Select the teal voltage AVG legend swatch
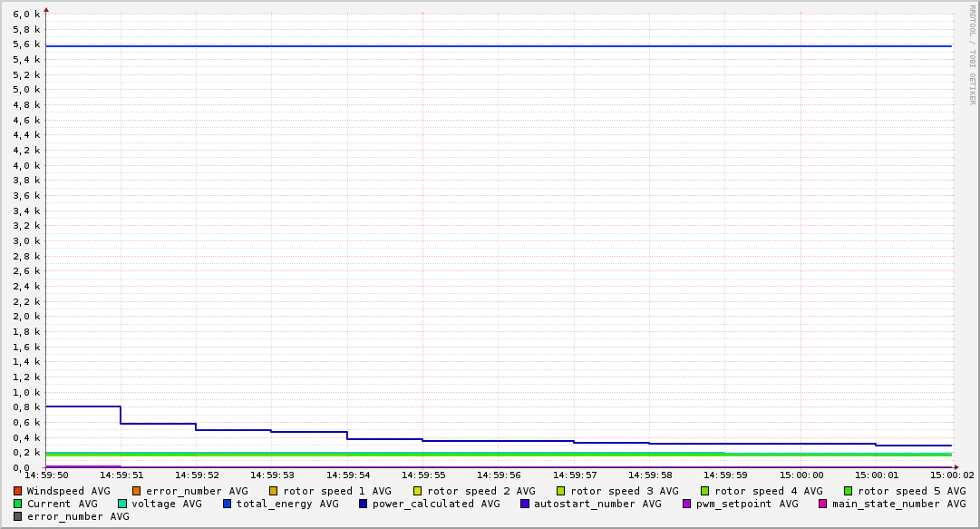The height and width of the screenshot is (529, 980). 122,504
